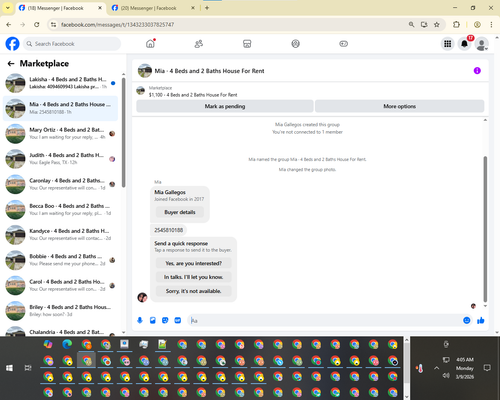The height and width of the screenshot is (400, 500).
Task: Click the listing thumbnail in chat header
Action: point(145,71)
